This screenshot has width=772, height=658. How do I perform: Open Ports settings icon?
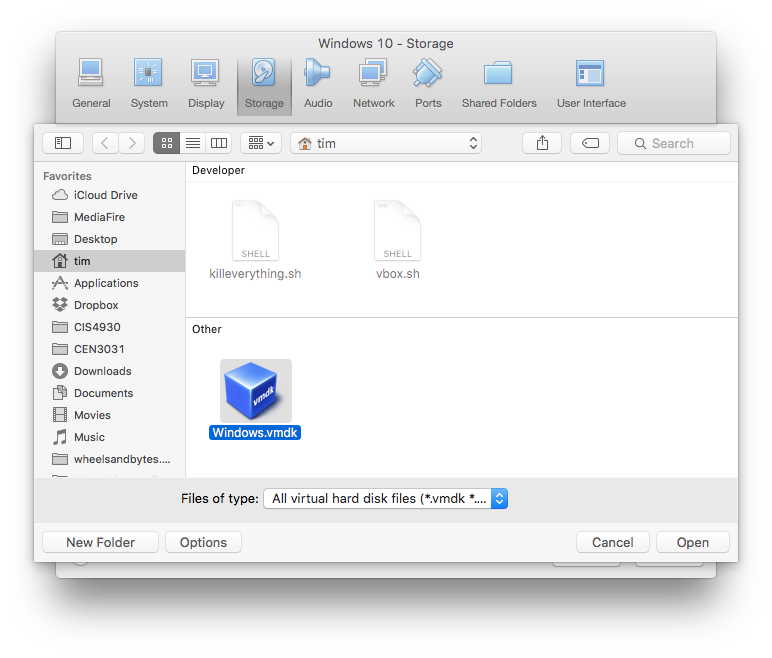428,84
